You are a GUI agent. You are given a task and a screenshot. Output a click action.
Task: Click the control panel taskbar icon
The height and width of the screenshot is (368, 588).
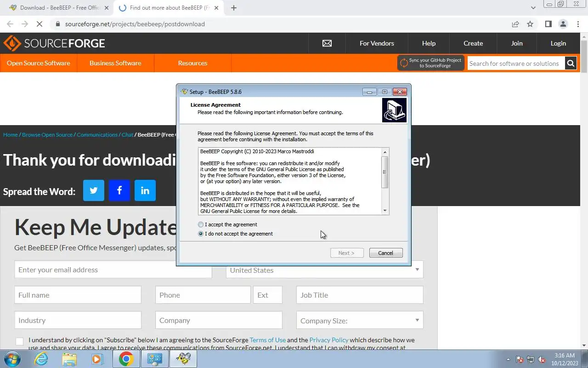155,359
